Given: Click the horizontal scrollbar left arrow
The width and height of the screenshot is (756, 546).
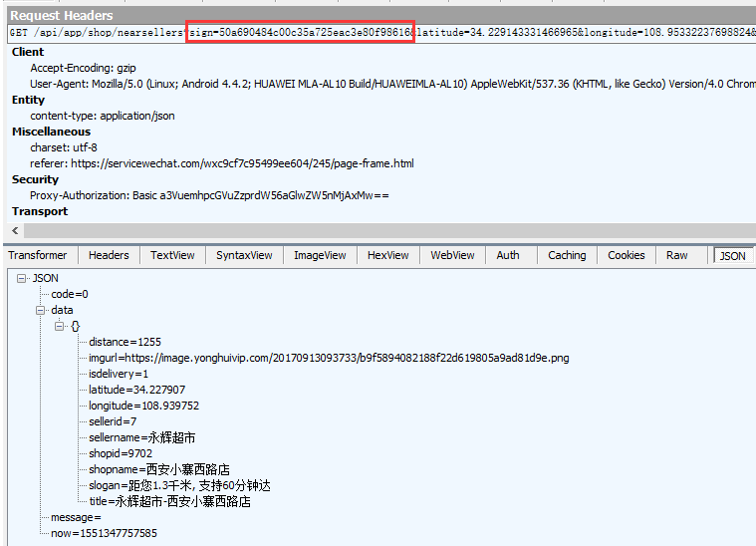Looking at the screenshot, I should (15, 230).
